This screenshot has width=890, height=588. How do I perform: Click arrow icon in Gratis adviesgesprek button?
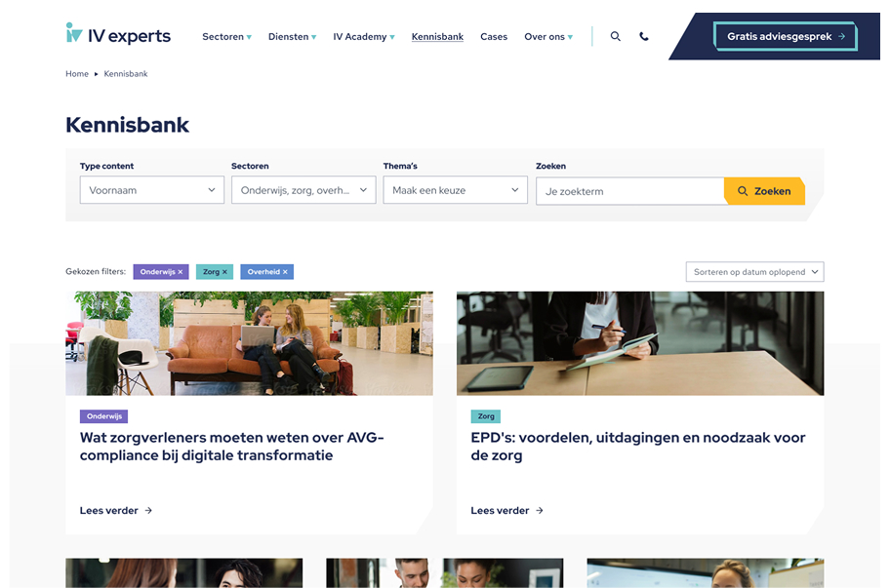(842, 36)
